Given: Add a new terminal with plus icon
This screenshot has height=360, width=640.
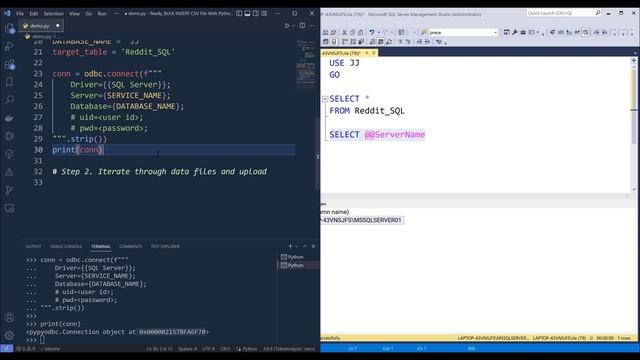Looking at the screenshot, I should coord(290,246).
